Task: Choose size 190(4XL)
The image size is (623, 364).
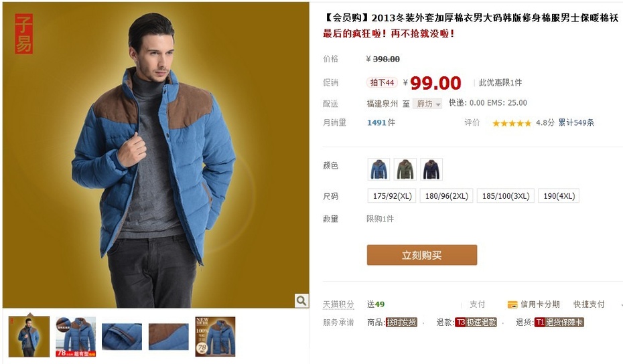Action: [x=559, y=196]
